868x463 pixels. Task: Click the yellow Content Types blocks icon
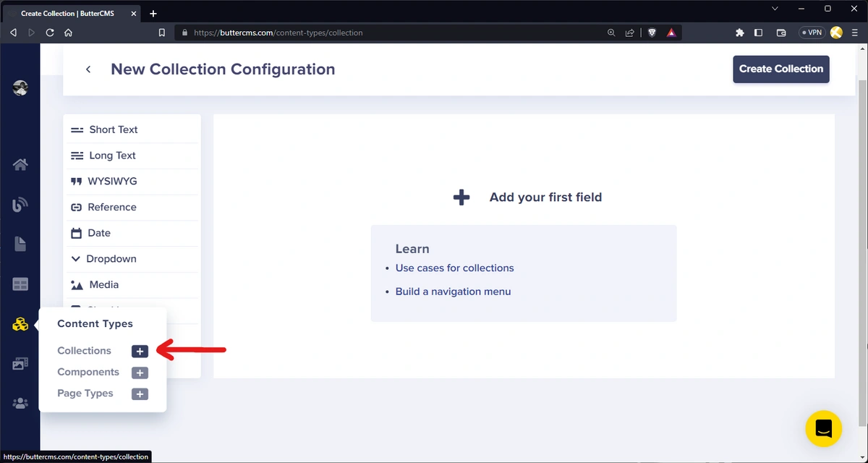20,324
